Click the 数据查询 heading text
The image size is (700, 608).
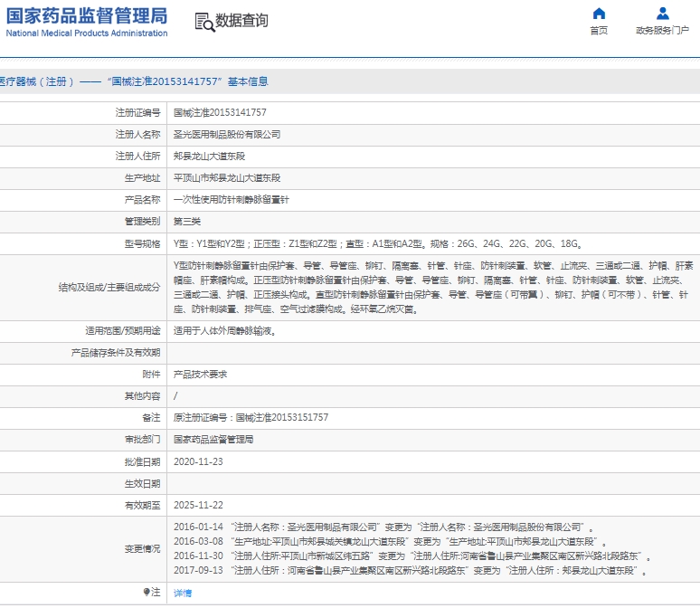(x=241, y=21)
